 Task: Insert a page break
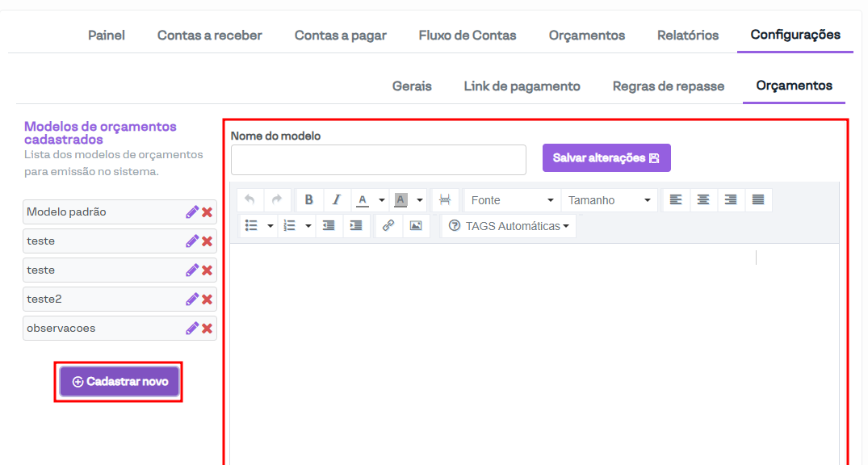(445, 200)
